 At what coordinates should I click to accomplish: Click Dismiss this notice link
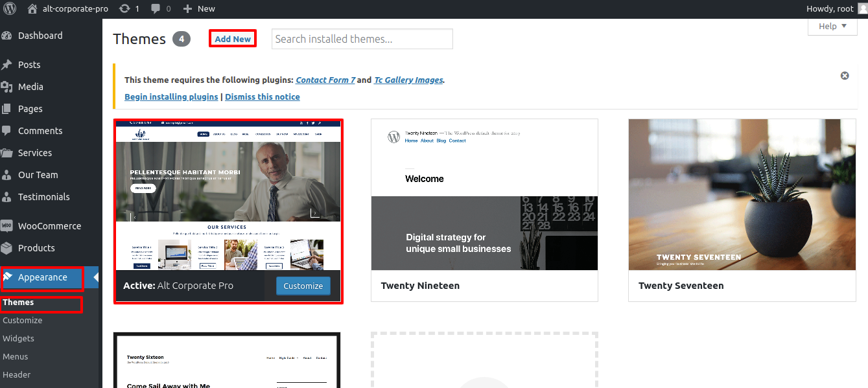click(263, 97)
